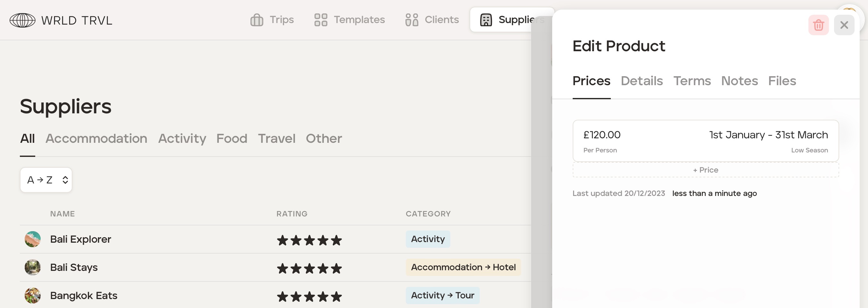The image size is (868, 308).
Task: Open the £120.00 Low Season price card
Action: (705, 141)
